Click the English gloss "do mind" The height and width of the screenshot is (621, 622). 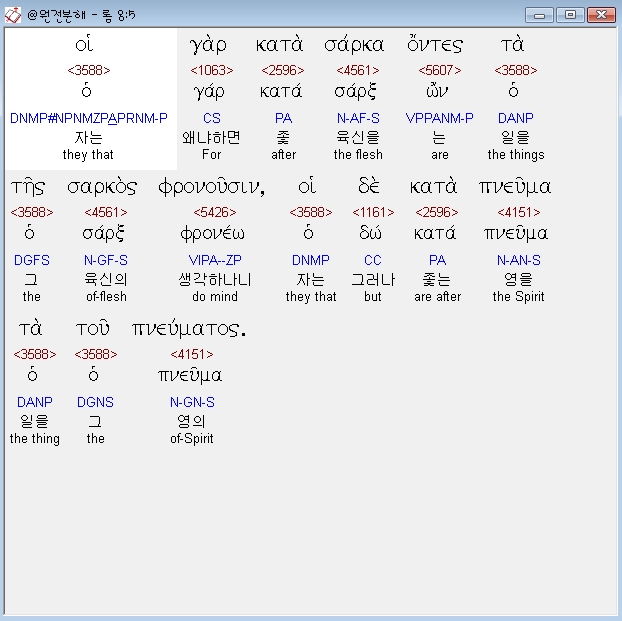pos(215,297)
